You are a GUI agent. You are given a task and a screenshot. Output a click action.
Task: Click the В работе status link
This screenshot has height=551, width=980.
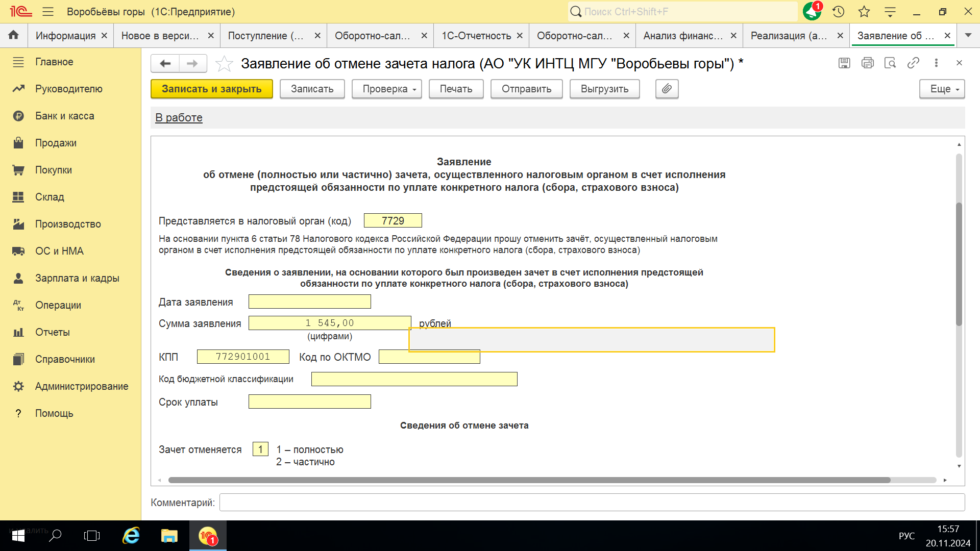(x=179, y=118)
